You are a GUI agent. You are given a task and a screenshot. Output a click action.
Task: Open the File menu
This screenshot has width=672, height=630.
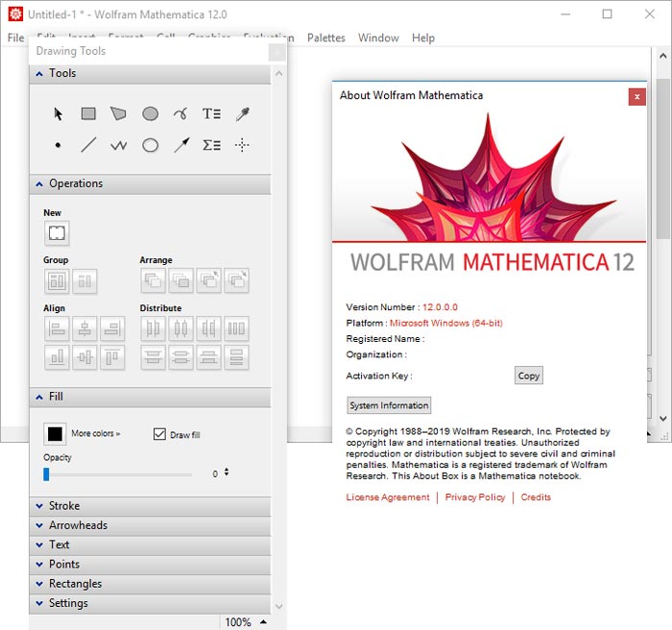point(16,37)
